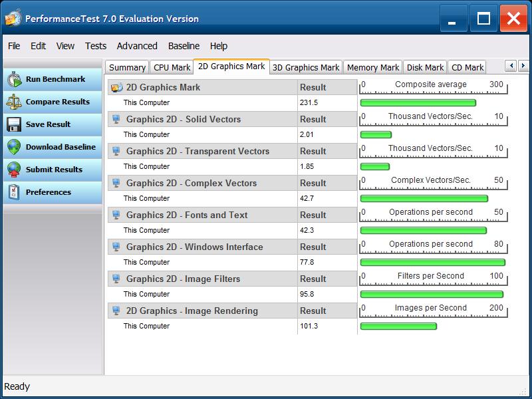The width and height of the screenshot is (532, 399).
Task: Select the Graphics 2D - Windows Interface heading
Action: [194, 247]
